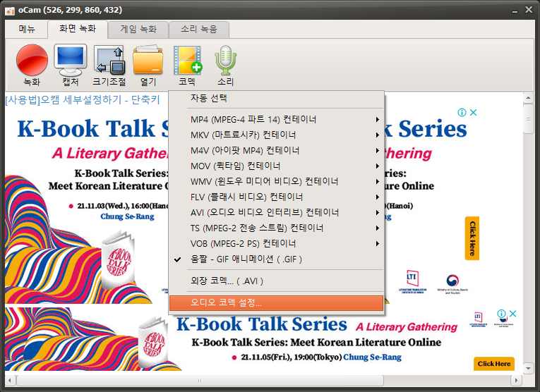
Task: Close the top K-Book banner ad
Action: point(474,112)
